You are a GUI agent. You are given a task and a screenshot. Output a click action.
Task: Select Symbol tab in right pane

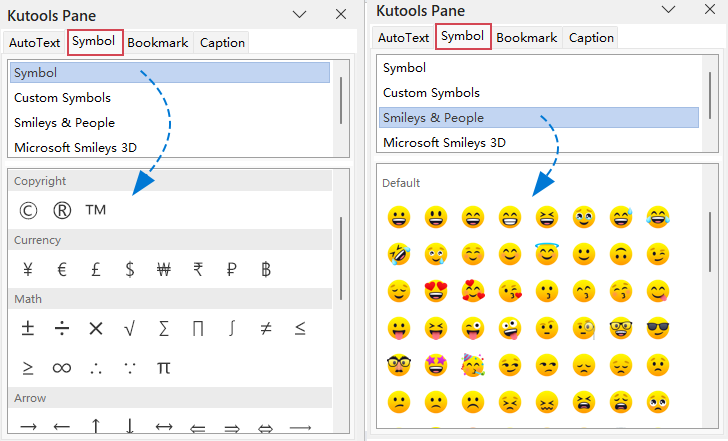tap(463, 37)
